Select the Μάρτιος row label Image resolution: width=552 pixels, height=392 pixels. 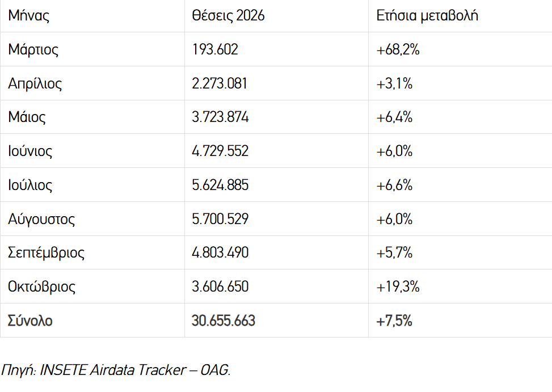(x=33, y=49)
